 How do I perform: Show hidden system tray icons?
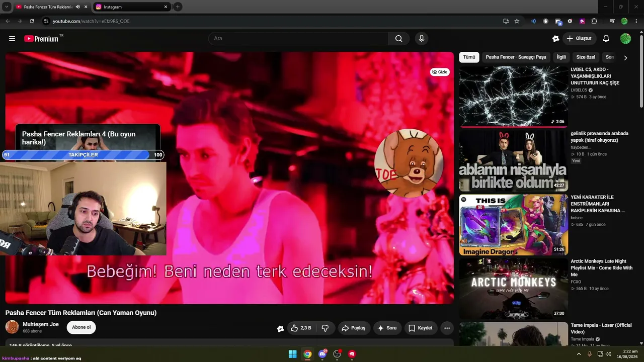[579, 354]
